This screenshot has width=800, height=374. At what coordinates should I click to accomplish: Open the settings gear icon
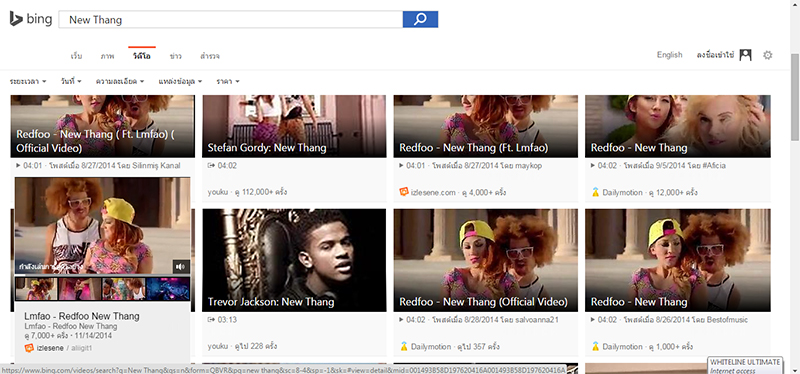[x=767, y=55]
